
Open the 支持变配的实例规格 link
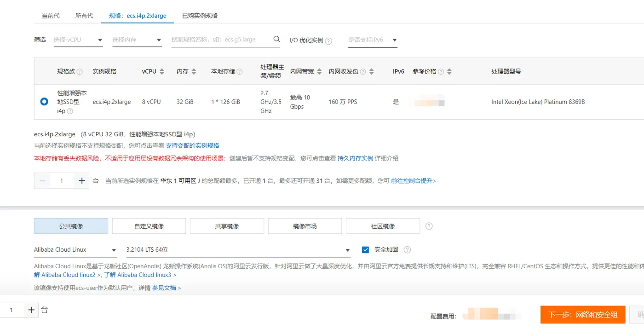(192, 146)
